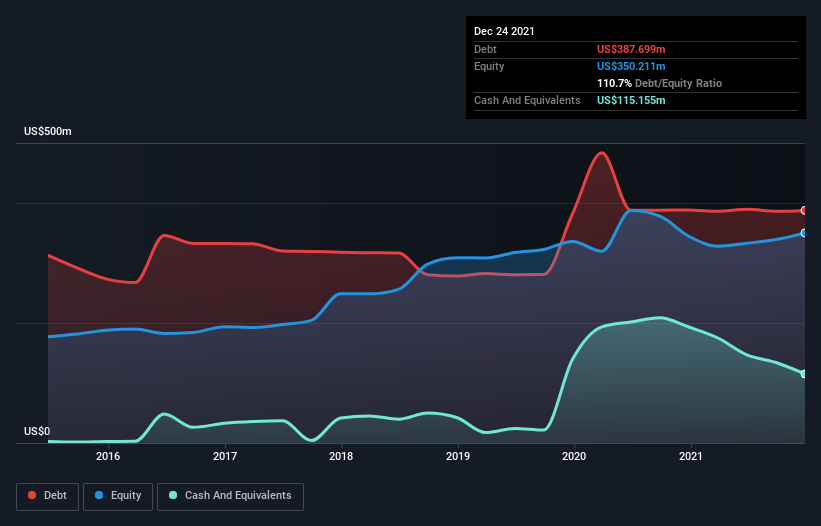Toggle the Equity series legend button
The width and height of the screenshot is (821, 526).
[118, 496]
